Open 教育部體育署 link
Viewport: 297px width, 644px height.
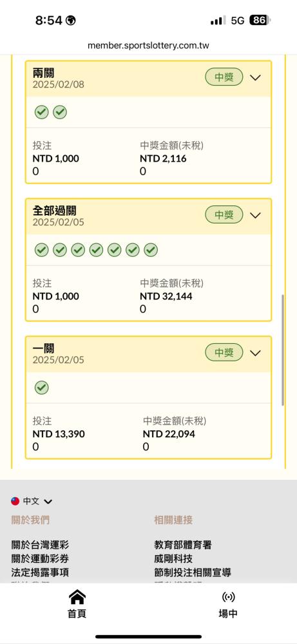pyautogui.click(x=183, y=545)
